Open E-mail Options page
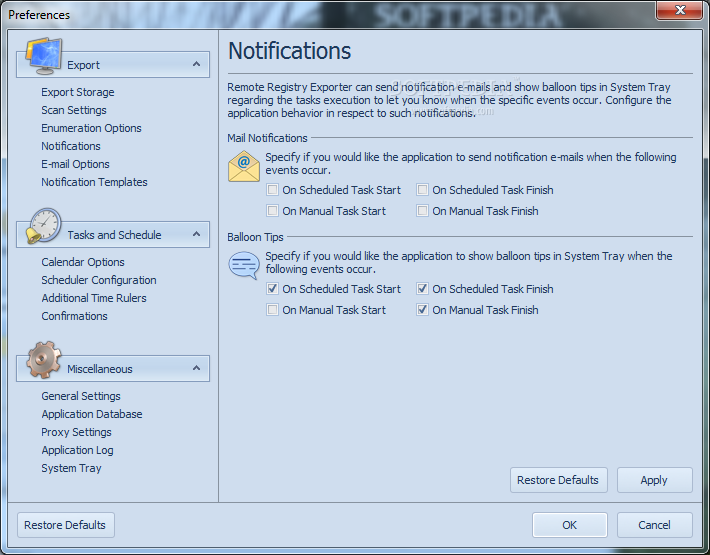Viewport: 710px width, 555px height. click(x=75, y=164)
